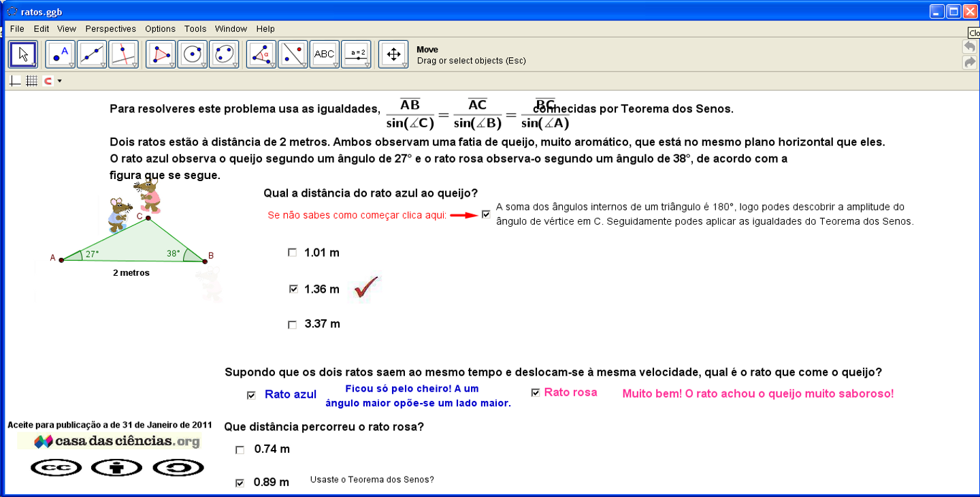Expand the New Point tool dropdown triangle
This screenshot has height=497, width=980.
(71, 65)
